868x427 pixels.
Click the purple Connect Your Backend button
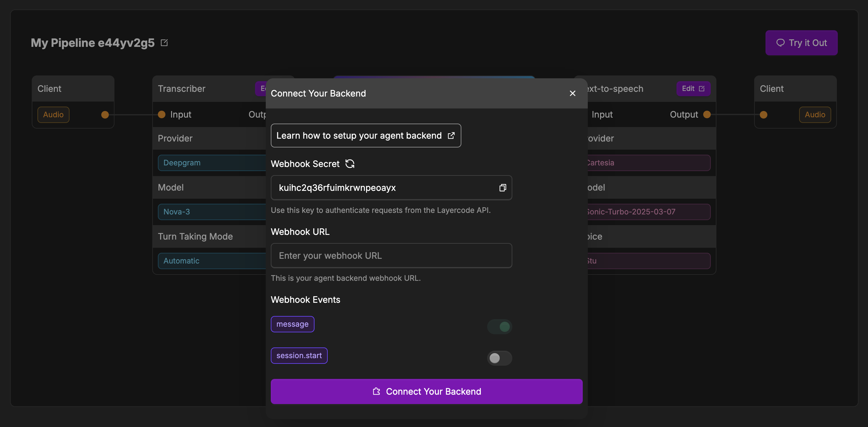click(426, 391)
